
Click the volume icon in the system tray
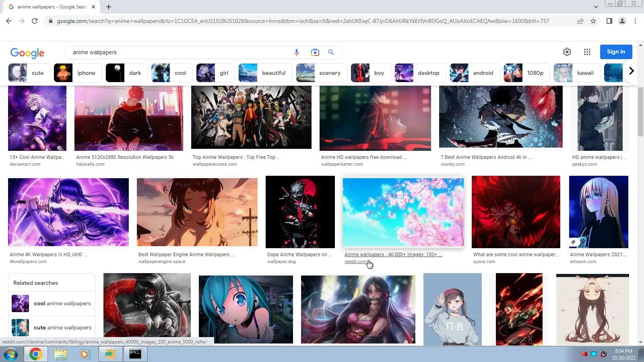pyautogui.click(x=603, y=354)
